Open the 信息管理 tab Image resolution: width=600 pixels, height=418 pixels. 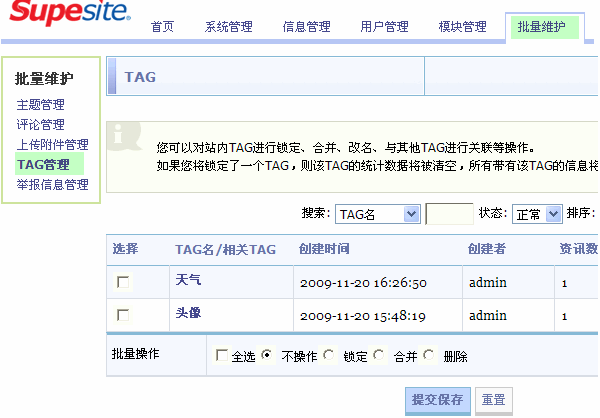pyautogui.click(x=306, y=27)
